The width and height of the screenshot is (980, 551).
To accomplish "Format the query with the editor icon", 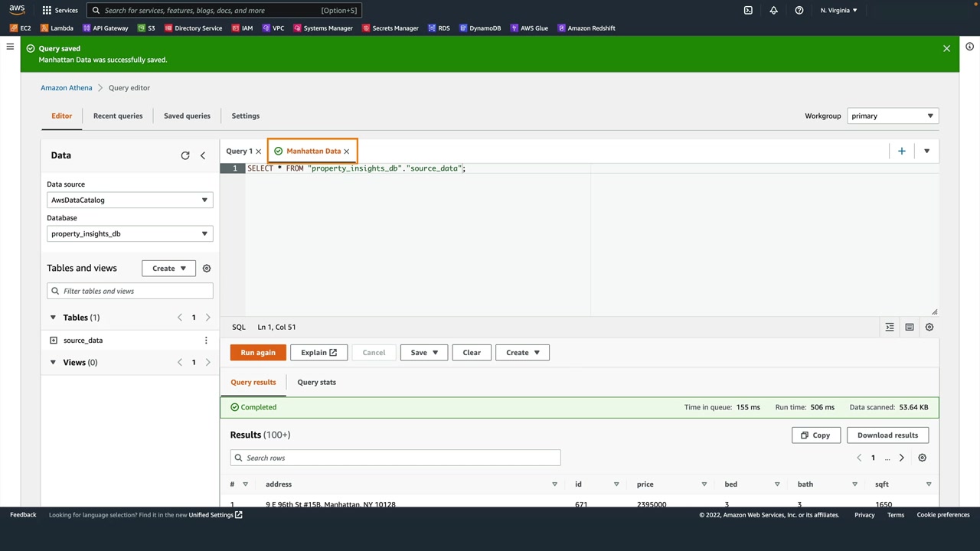I will (890, 328).
